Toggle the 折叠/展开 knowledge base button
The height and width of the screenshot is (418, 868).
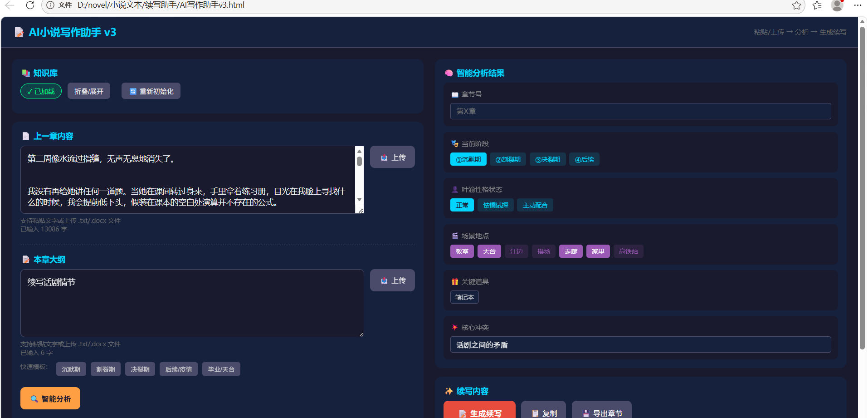(89, 91)
